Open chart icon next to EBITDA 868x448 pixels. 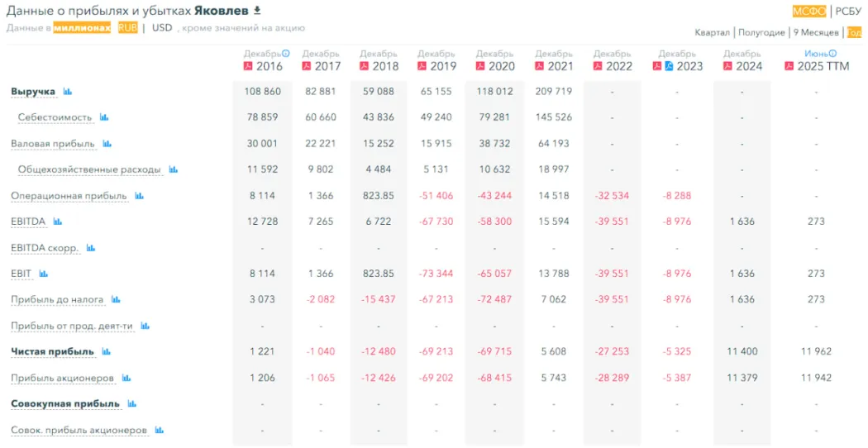(x=58, y=222)
